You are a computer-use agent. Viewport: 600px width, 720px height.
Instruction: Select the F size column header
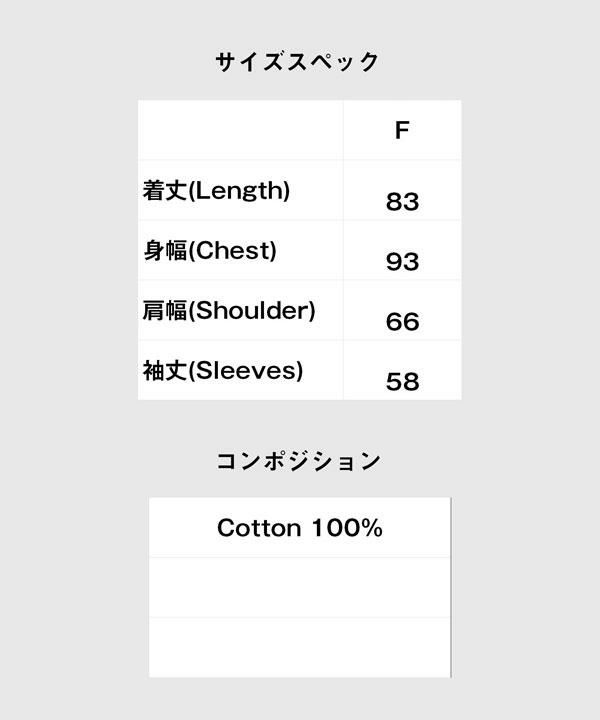(402, 131)
